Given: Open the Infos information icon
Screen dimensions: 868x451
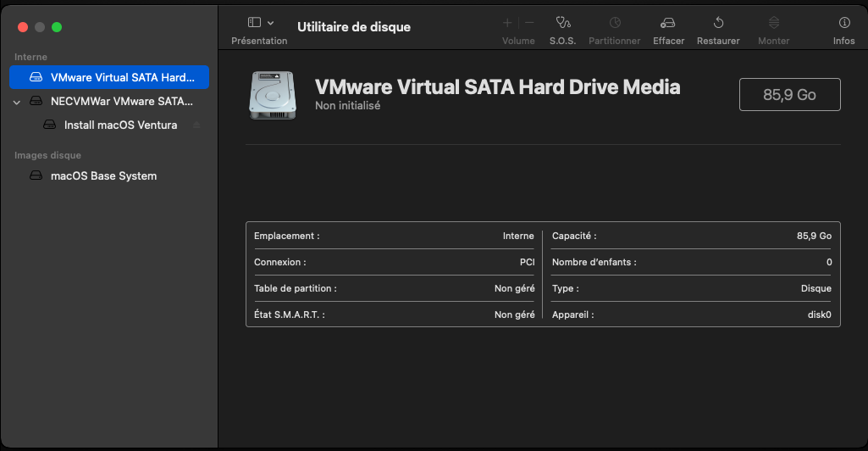Looking at the screenshot, I should tap(844, 23).
